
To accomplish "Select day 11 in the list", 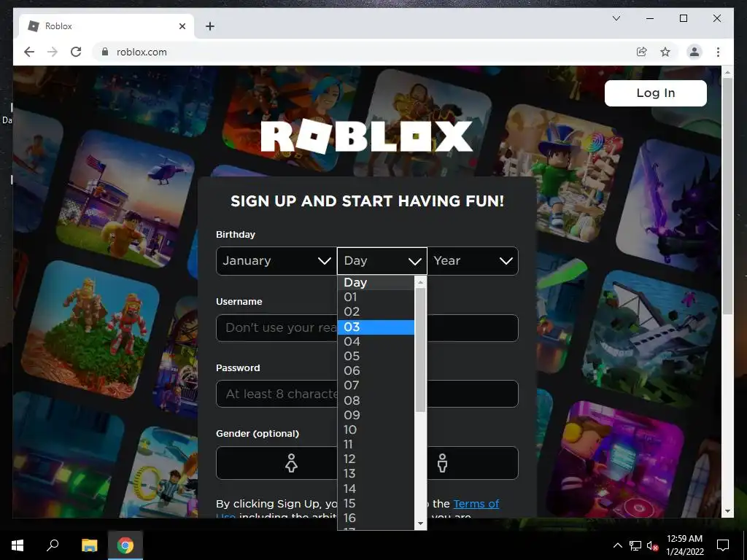I will pyautogui.click(x=376, y=445).
